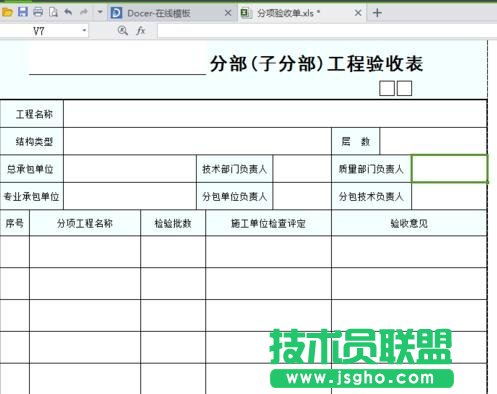Click the open folder icon
This screenshot has height=394, width=497.
(7, 12)
